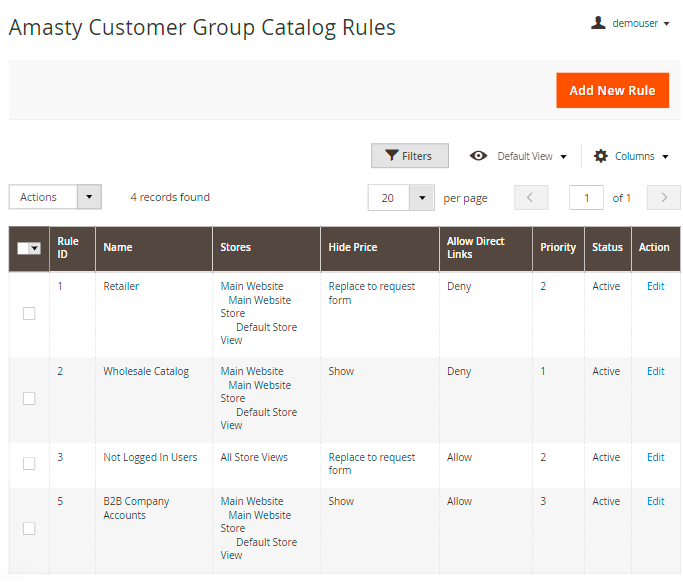
Task: Edit the B2B Company Accounts rule
Action: pos(655,501)
